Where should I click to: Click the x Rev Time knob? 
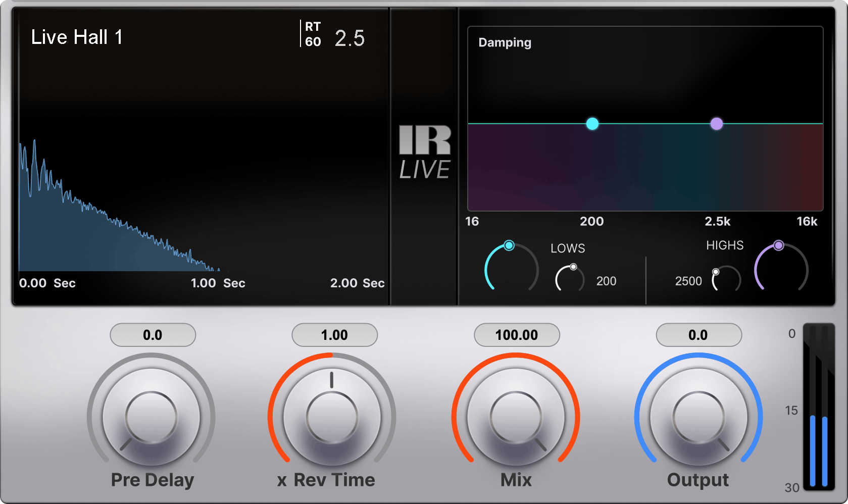coord(332,417)
